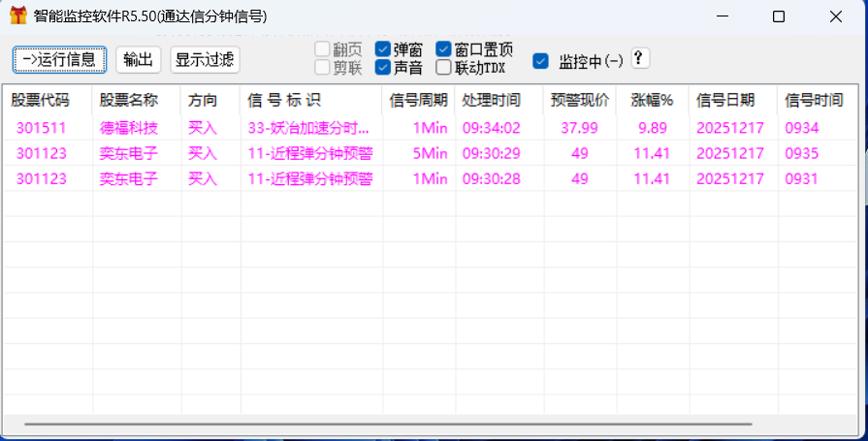Click the signal time 0935

coord(802,153)
